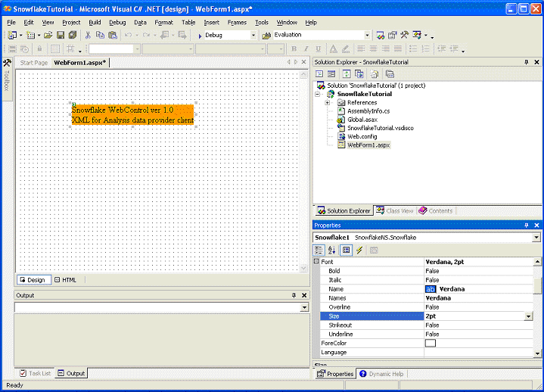Save the current file with the floppy icon
This screenshot has height=392, width=544.
click(61, 35)
